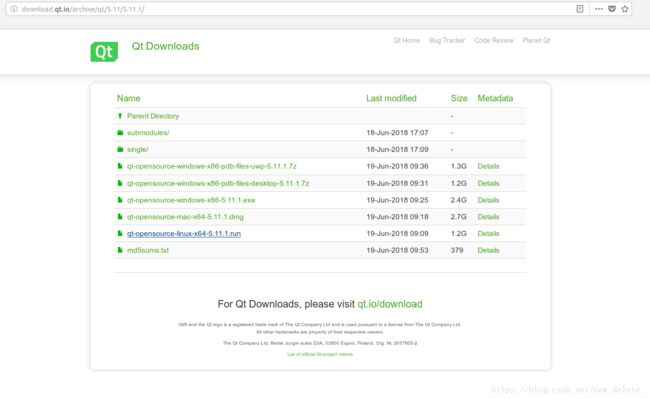Open Details for pdb-files-uwp 7z
The height and width of the screenshot is (399, 650).
[x=488, y=166]
